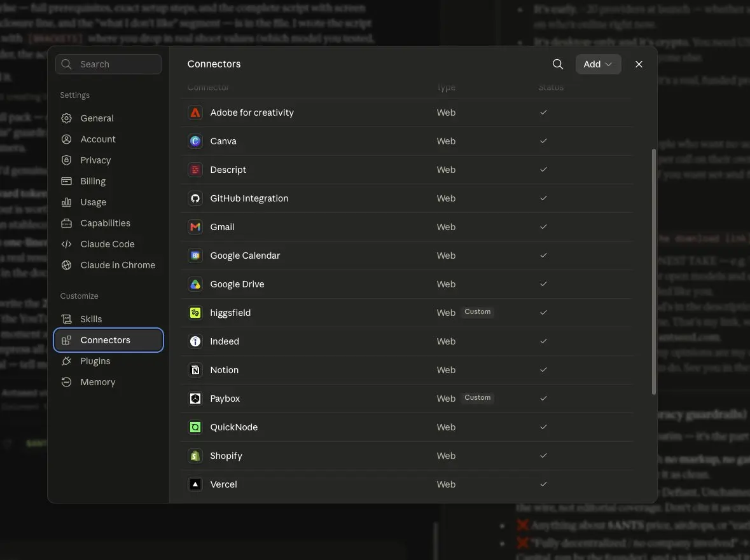Viewport: 750px width, 560px height.
Task: Click the Gmail envelope icon
Action: (195, 227)
